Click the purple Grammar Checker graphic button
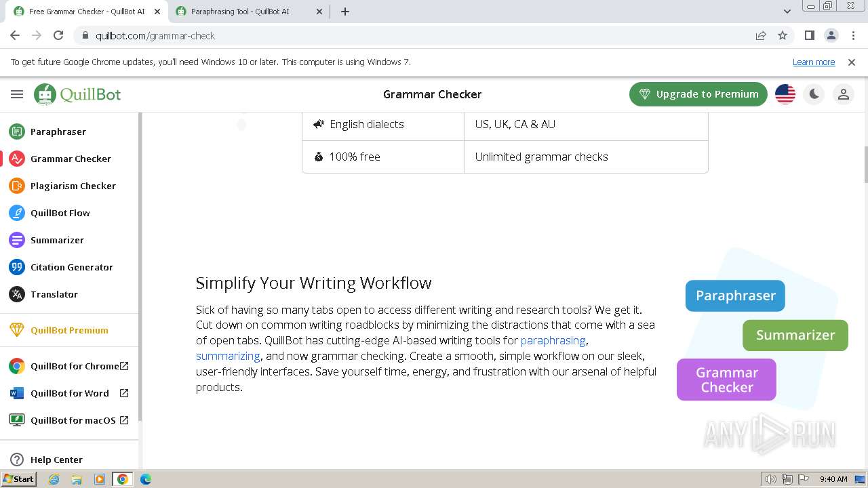The width and height of the screenshot is (868, 488). click(x=726, y=380)
